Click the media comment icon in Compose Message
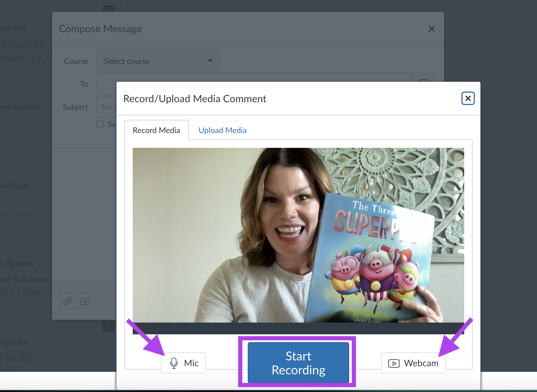 (85, 301)
